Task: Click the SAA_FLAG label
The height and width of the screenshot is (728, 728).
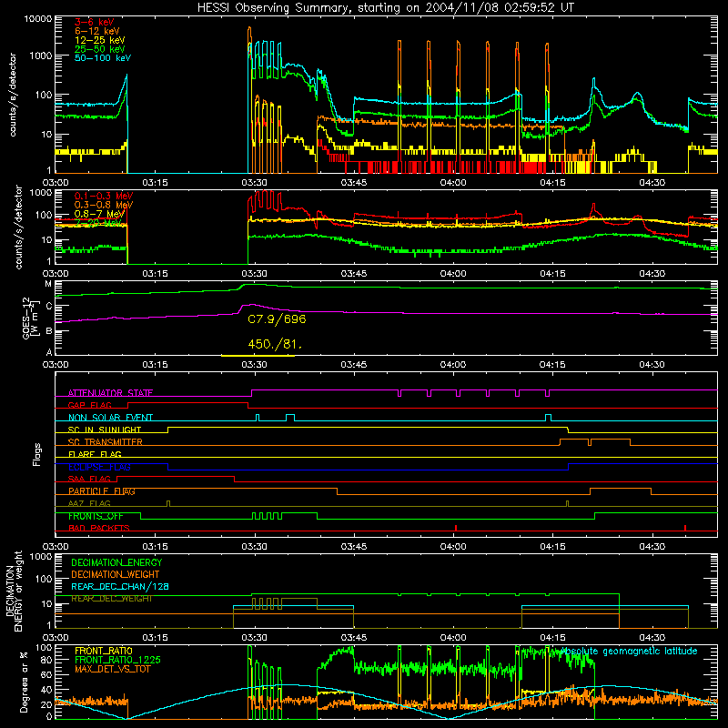Action: coord(89,479)
